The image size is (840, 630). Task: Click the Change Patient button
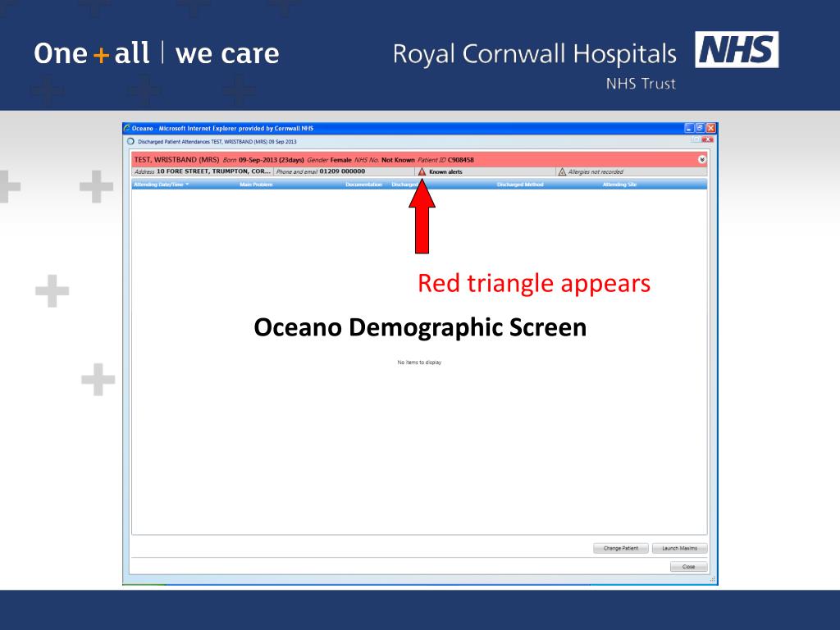621,548
